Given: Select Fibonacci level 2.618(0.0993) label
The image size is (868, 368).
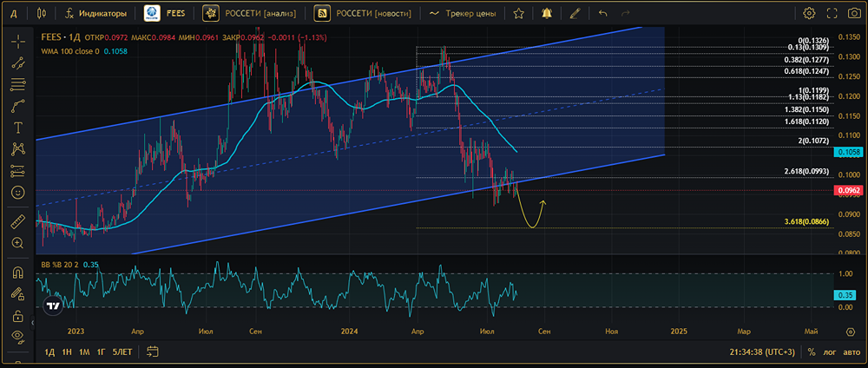Looking at the screenshot, I should pos(806,172).
